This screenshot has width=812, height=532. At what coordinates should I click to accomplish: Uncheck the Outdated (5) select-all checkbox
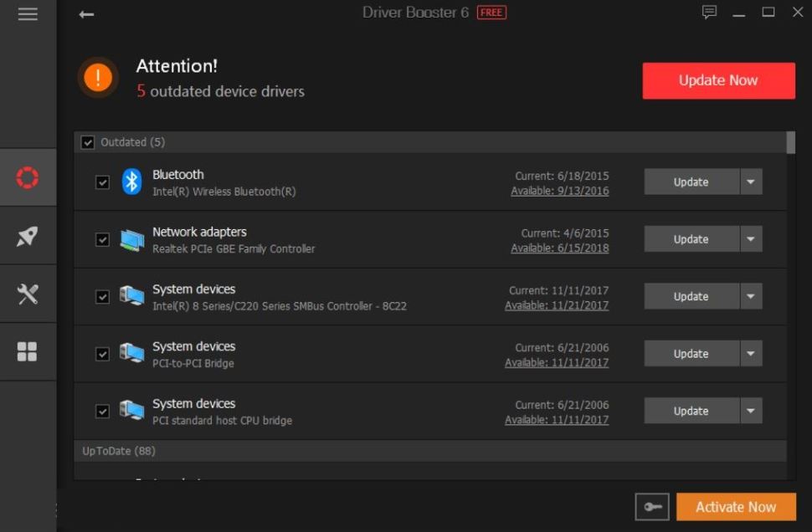[88, 143]
